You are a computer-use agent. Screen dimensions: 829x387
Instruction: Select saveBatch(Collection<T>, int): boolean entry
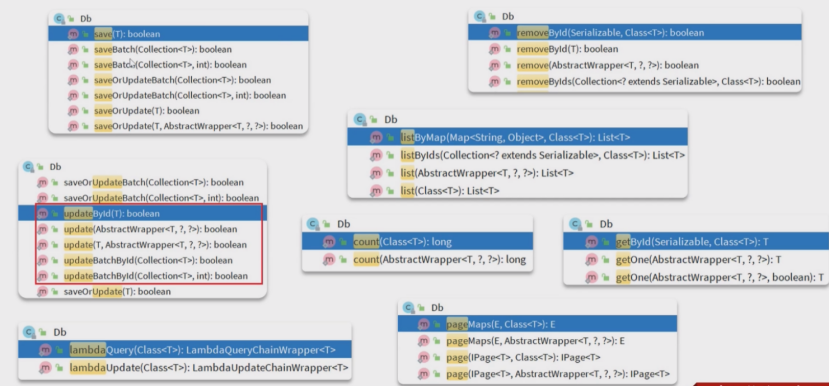click(178, 64)
